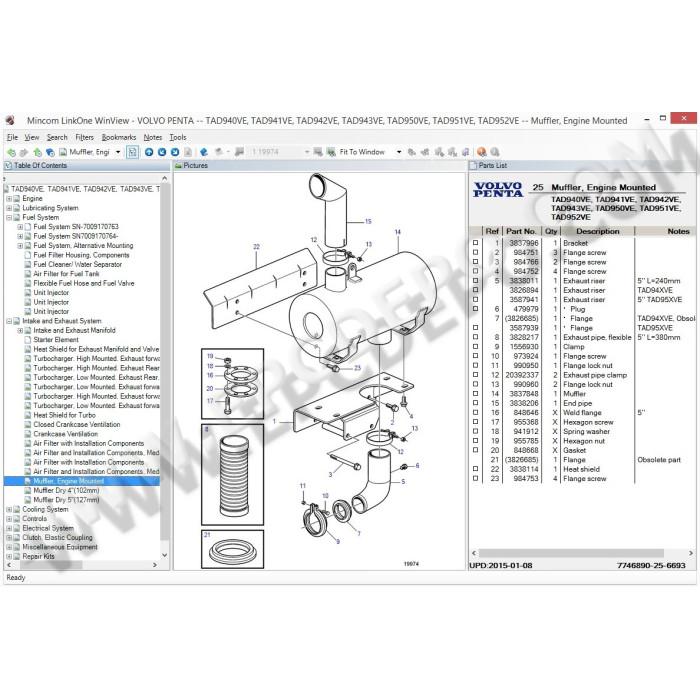Image resolution: width=700 pixels, height=700 pixels.
Task: Click the blue circular previous page icon
Action: [162, 152]
